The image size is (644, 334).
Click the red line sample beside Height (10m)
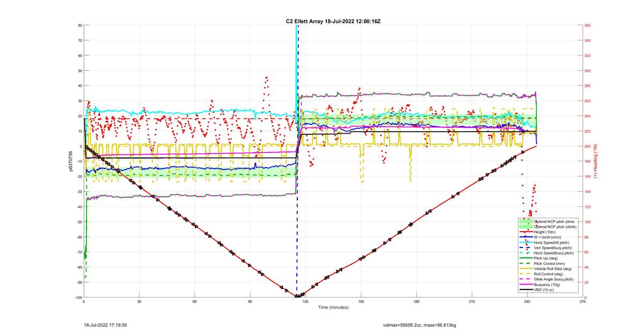click(526, 232)
